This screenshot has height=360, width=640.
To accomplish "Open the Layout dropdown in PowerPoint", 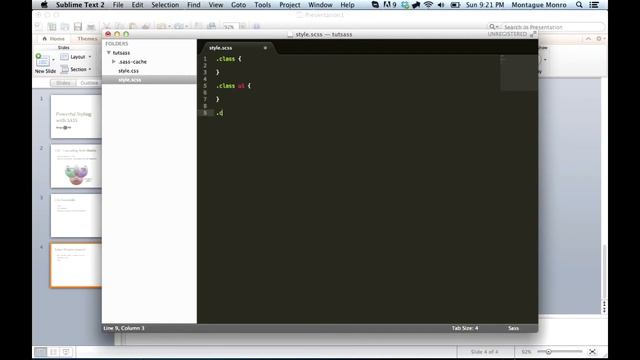I will pyautogui.click(x=76, y=57).
